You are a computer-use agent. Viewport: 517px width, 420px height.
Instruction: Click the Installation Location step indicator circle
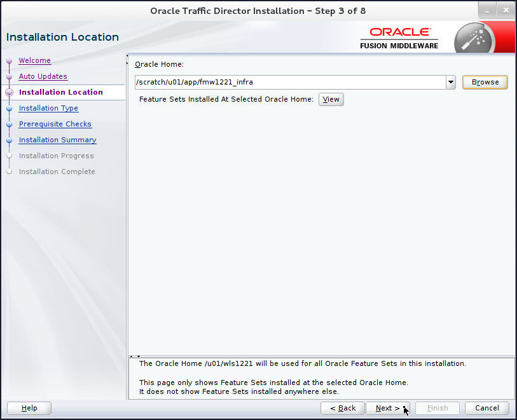(x=9, y=92)
